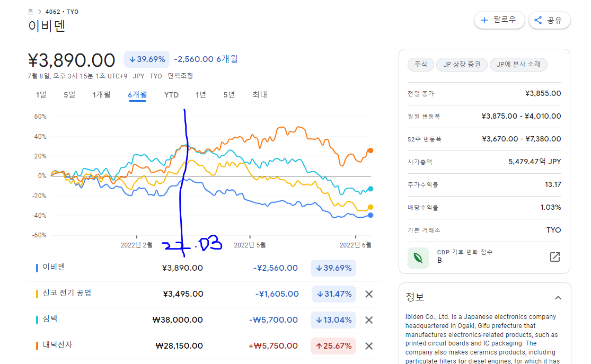The image size is (591, 364).
Task: Click the 4062 • TYO breadcrumb text
Action: point(62,12)
